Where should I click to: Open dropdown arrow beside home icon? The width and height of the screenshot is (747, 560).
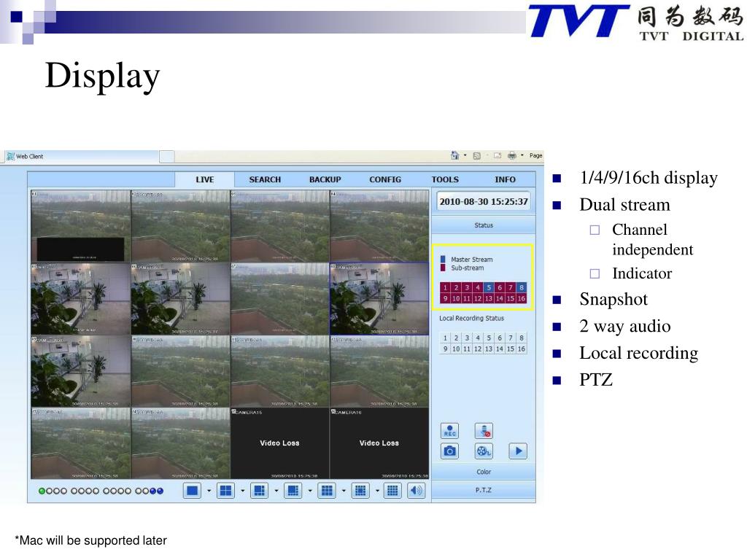(465, 155)
